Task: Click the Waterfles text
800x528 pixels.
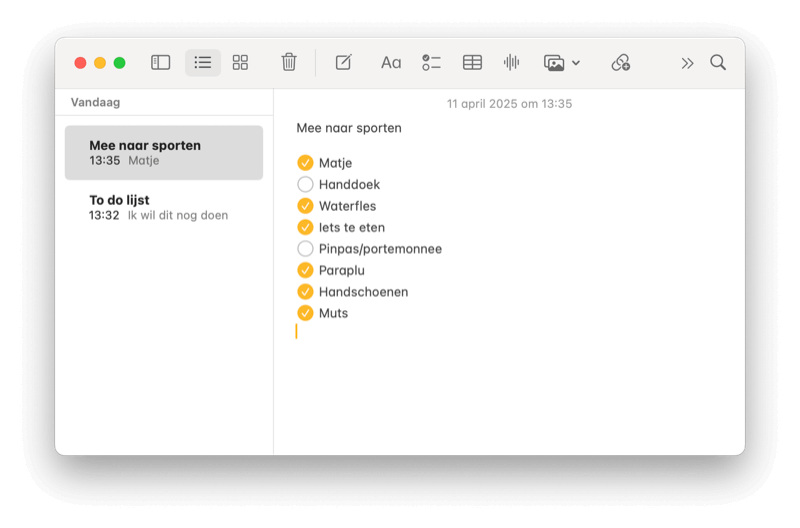Action: pos(347,206)
